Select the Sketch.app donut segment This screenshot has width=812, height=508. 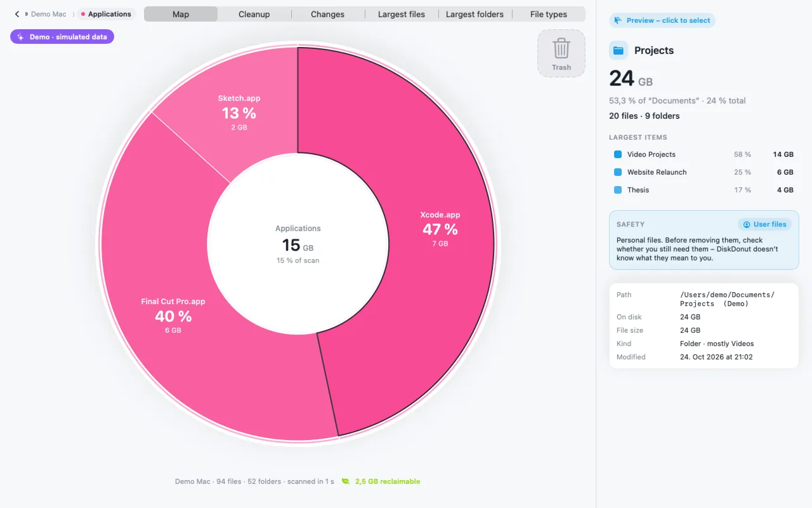pyautogui.click(x=239, y=113)
